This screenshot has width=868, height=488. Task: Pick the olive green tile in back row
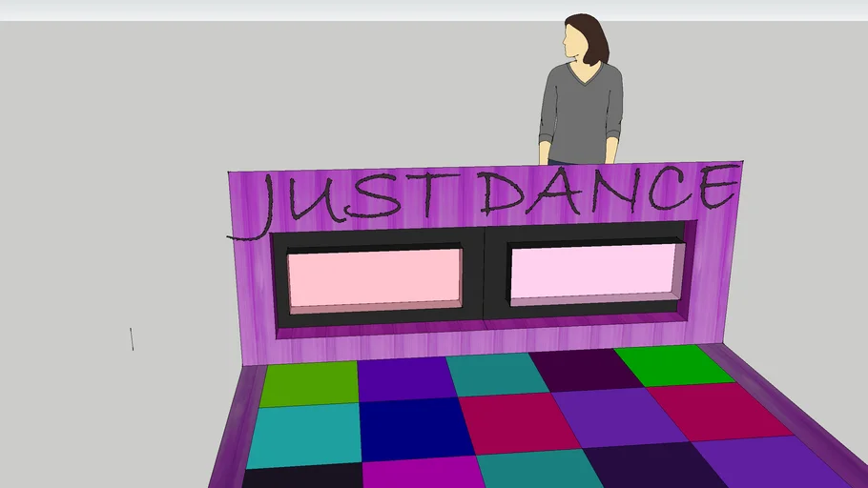click(310, 383)
